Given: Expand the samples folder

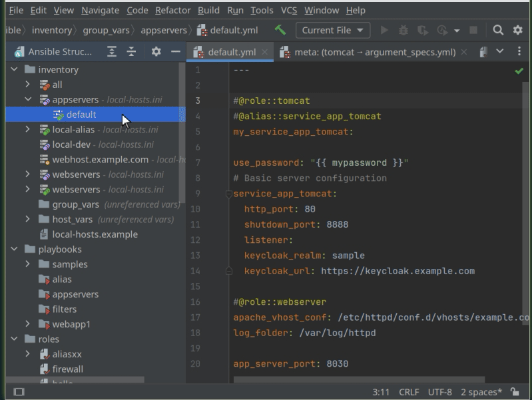Looking at the screenshot, I should 28,264.
